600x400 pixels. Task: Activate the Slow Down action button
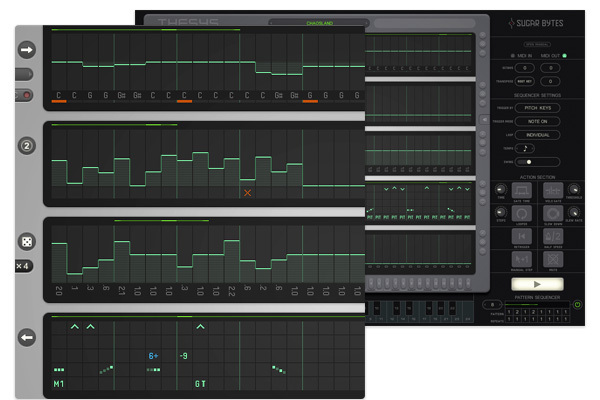pyautogui.click(x=553, y=214)
